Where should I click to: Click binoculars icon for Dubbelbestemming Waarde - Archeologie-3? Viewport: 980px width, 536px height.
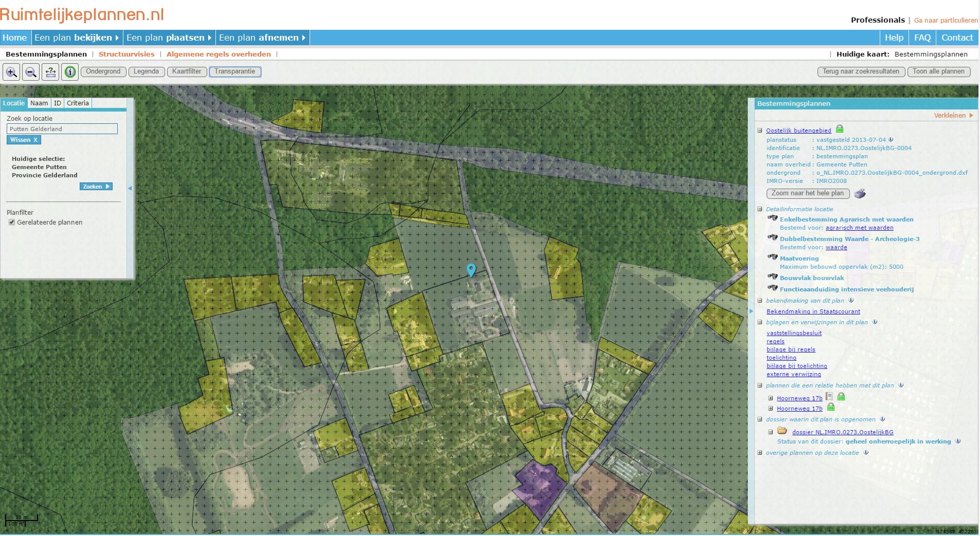772,238
